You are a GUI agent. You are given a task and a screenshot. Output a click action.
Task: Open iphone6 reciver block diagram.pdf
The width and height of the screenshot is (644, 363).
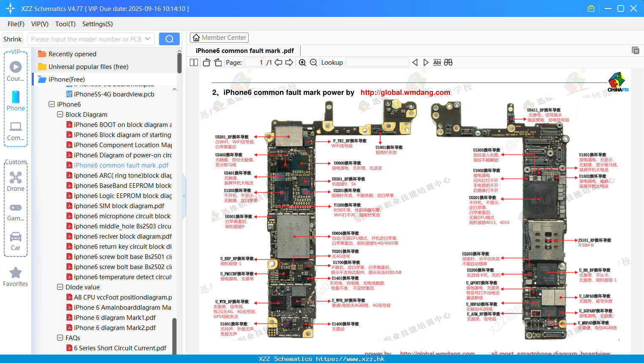(x=119, y=236)
